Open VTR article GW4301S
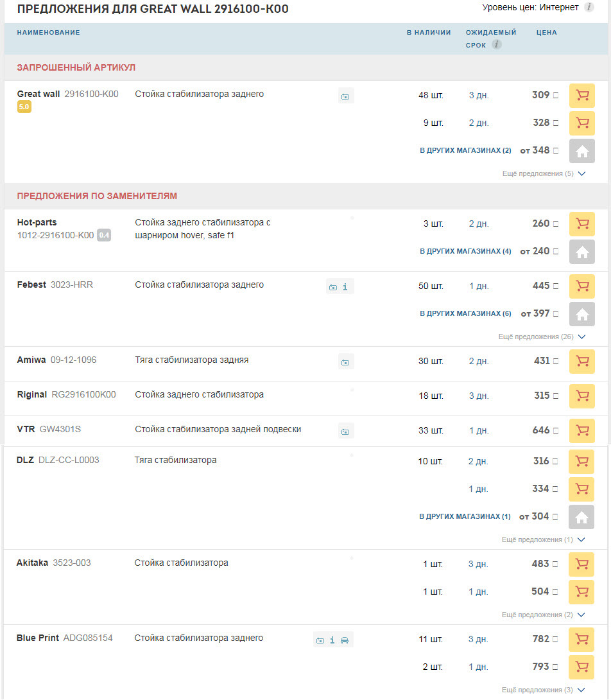The width and height of the screenshot is (611, 700). [x=60, y=430]
